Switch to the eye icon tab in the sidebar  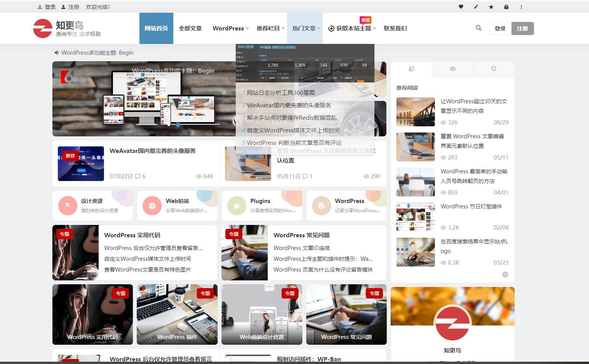[453, 69]
